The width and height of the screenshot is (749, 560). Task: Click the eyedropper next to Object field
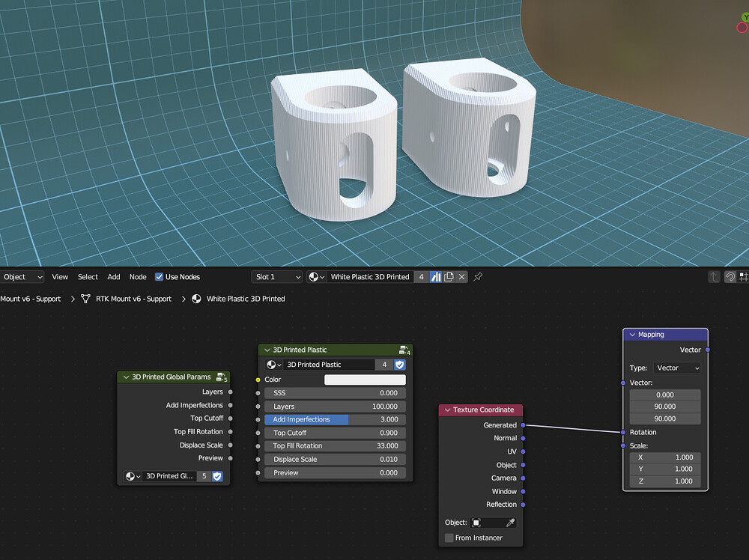tap(509, 522)
